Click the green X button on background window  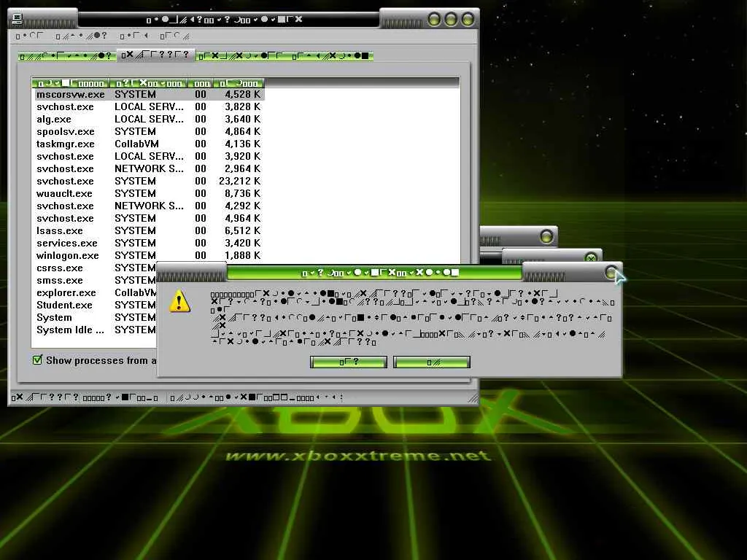591,258
